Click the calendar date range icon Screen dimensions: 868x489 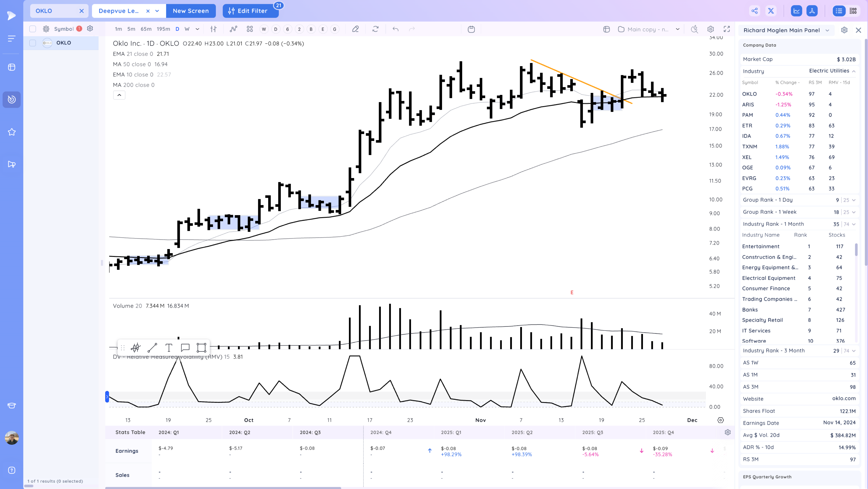[x=471, y=29]
